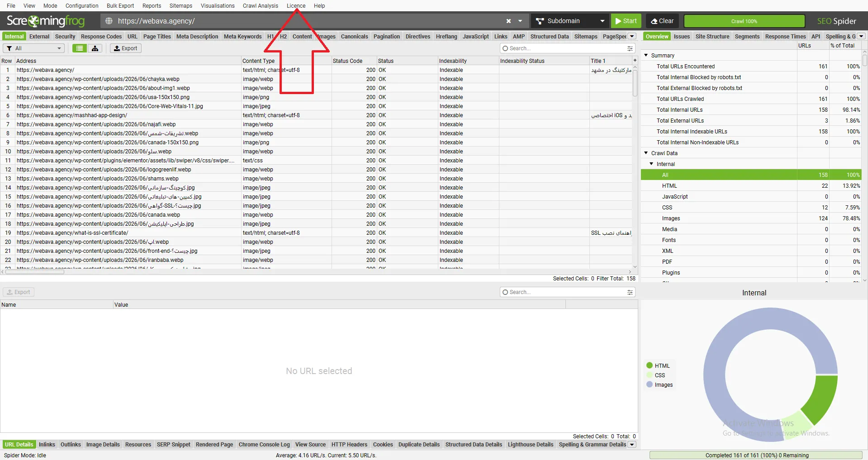Image resolution: width=868 pixels, height=460 pixels.
Task: Click the Clear button
Action: pos(662,21)
